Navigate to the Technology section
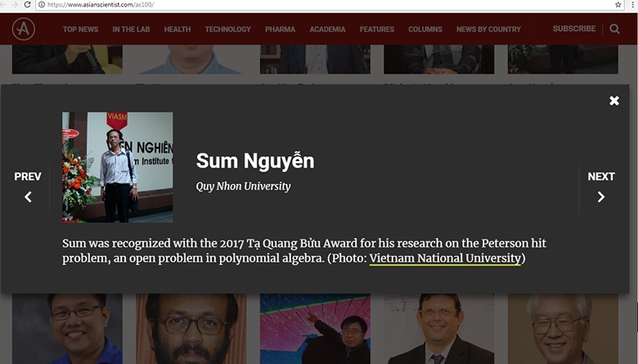This screenshot has height=364, width=638. pos(227,29)
